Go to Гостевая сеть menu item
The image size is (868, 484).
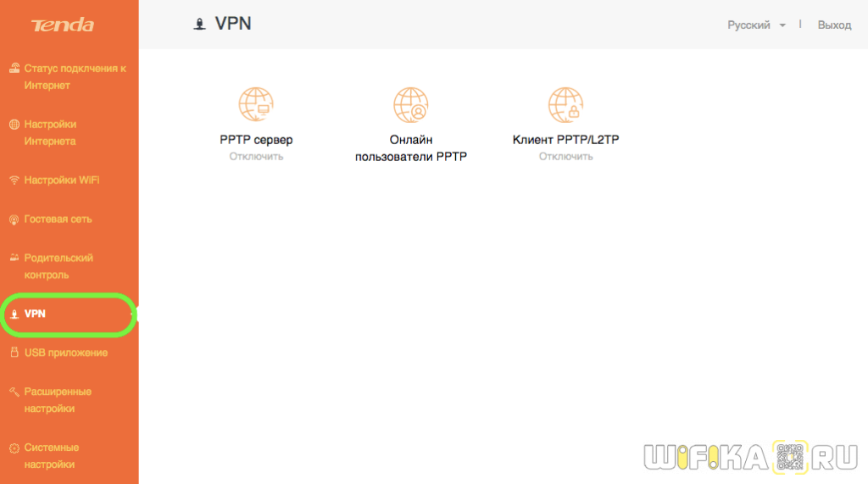pyautogui.click(x=58, y=220)
